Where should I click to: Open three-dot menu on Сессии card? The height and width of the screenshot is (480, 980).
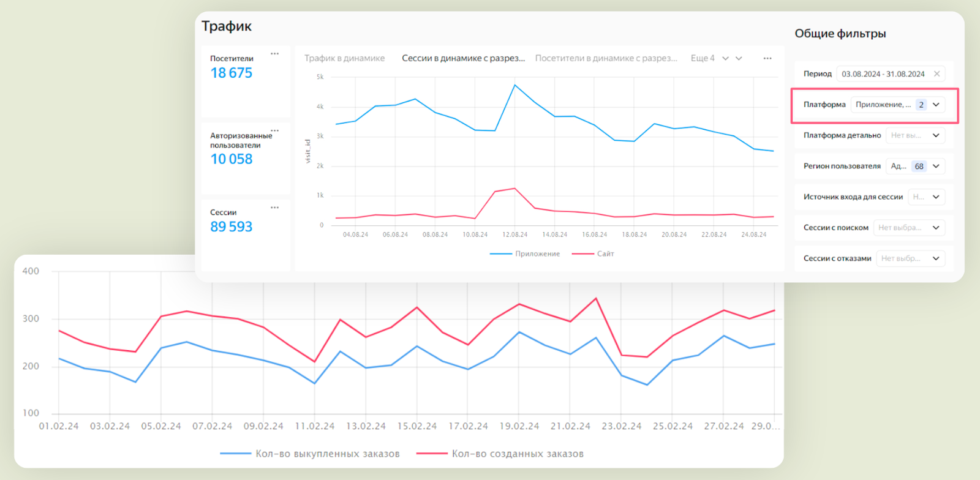[x=274, y=208]
